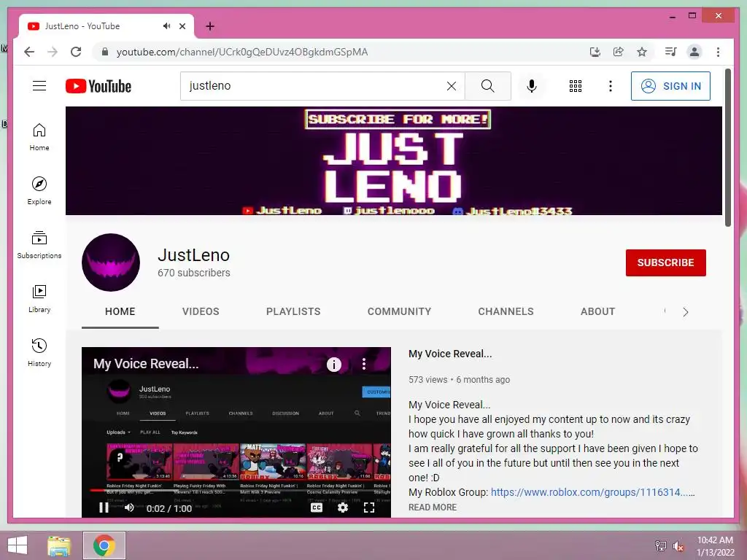Screen dimensions: 747x560
Task: Click the 670 subscribers text
Action: [194, 273]
